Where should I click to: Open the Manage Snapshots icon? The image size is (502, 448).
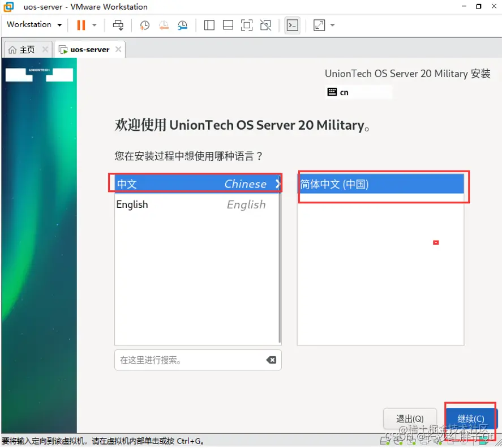pyautogui.click(x=182, y=25)
